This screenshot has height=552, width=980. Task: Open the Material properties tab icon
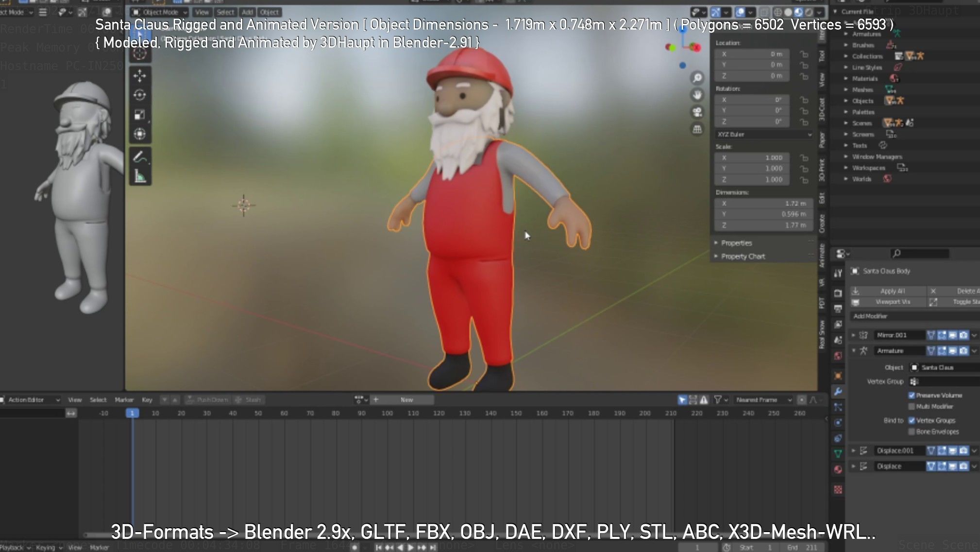(x=838, y=469)
